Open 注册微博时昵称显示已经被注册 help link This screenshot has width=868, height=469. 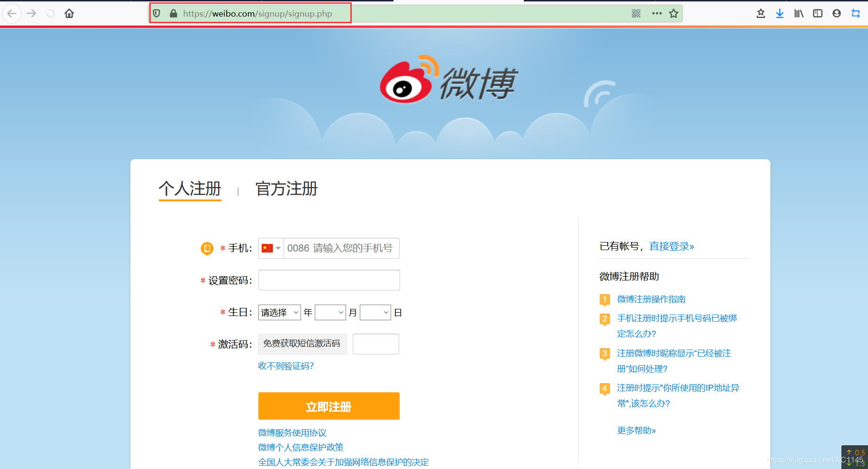tap(674, 361)
